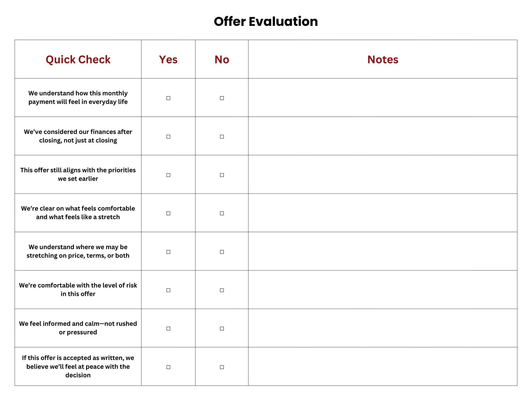Check Yes for monthly payment understanding

(x=168, y=98)
